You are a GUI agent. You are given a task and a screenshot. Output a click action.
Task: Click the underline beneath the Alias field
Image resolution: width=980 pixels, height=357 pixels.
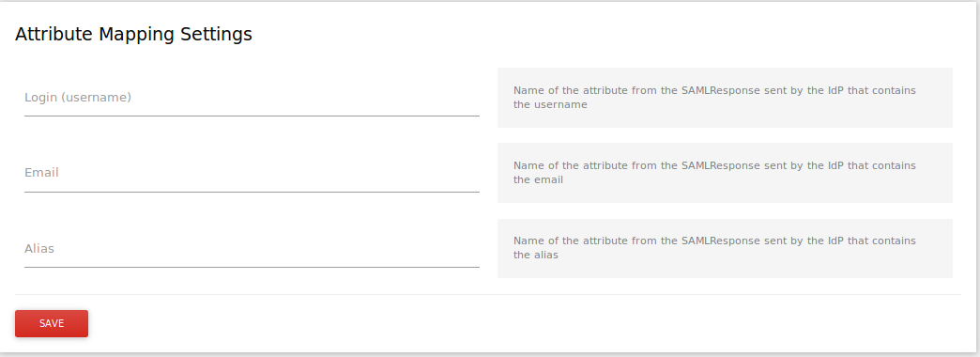pos(252,267)
